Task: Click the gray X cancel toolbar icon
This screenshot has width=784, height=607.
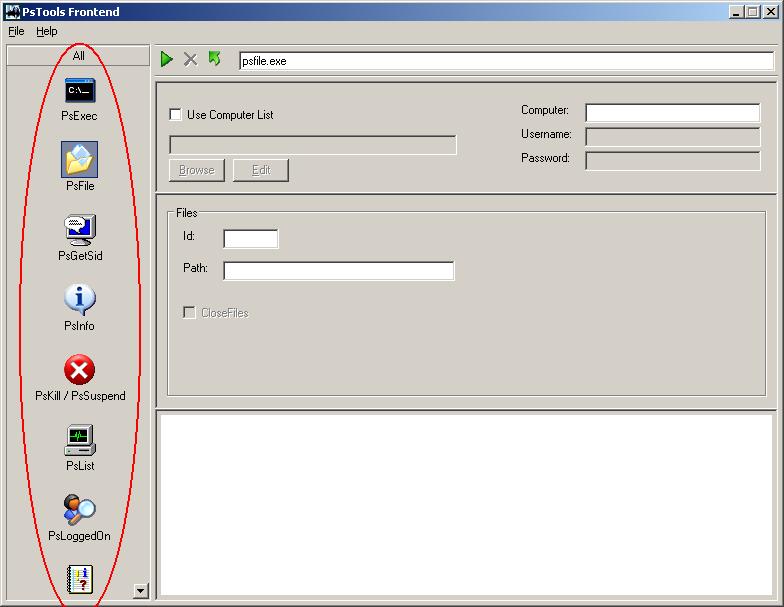Action: pyautogui.click(x=190, y=60)
